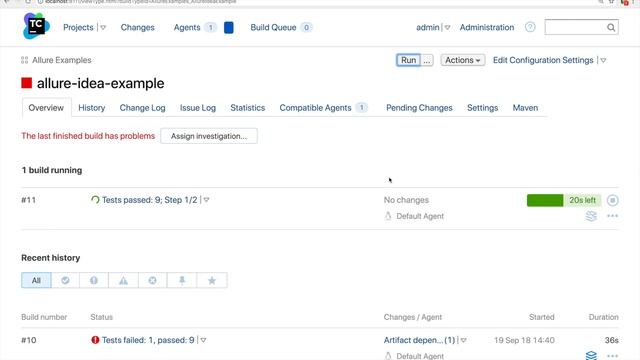This screenshot has width=640, height=360.
Task: Click red error icon of build #10
Action: tap(95, 340)
